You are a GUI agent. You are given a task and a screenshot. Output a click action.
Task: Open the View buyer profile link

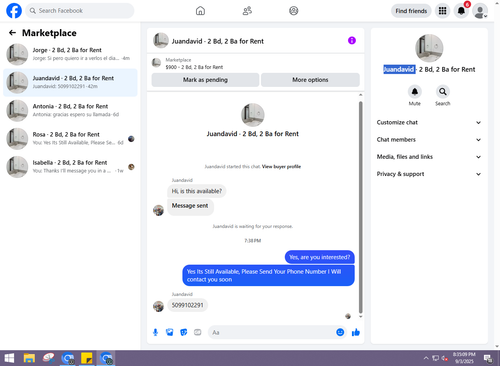(x=281, y=167)
